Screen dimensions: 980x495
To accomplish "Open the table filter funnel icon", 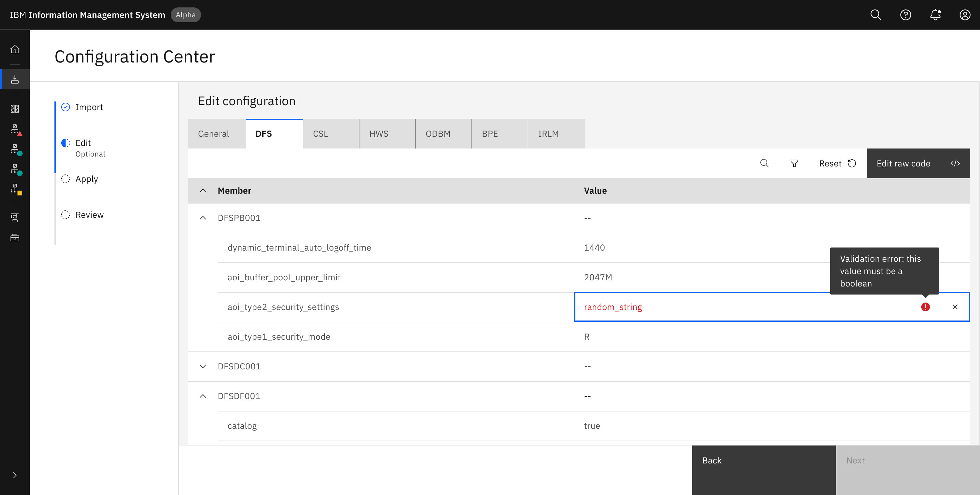I will coord(794,163).
